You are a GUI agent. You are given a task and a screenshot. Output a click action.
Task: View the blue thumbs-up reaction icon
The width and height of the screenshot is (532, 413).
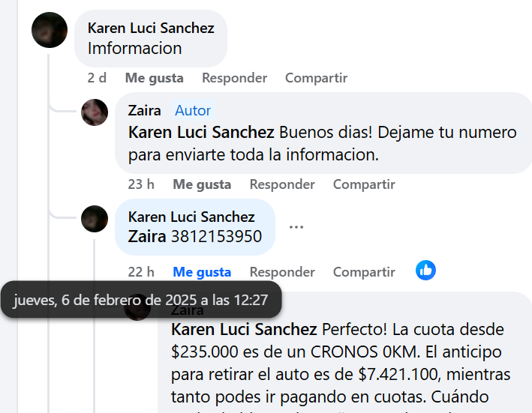pos(425,271)
